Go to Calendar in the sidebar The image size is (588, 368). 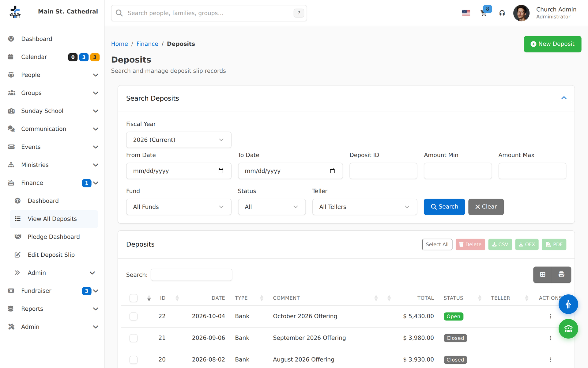click(x=34, y=57)
